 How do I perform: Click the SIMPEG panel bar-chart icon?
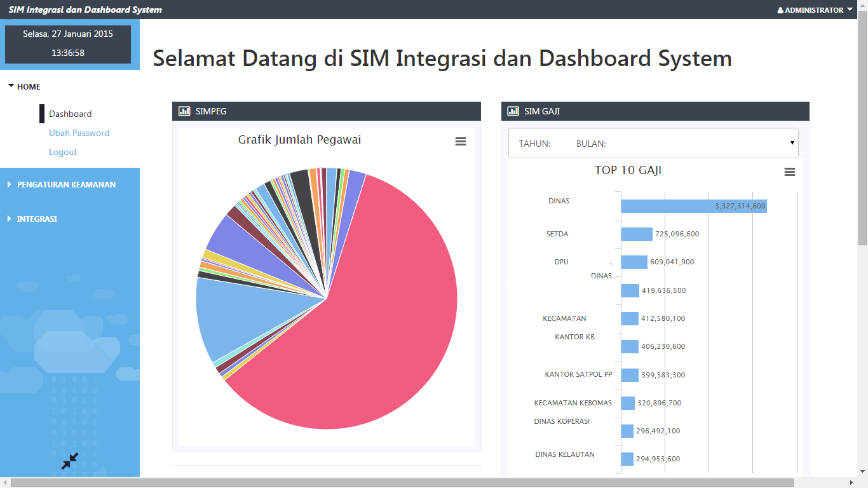184,111
